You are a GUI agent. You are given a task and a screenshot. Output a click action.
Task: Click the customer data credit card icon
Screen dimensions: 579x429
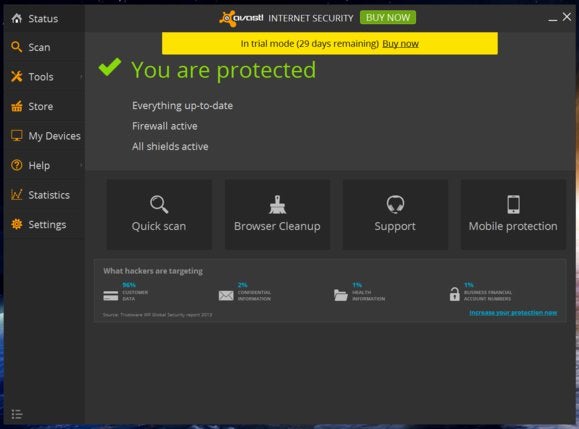pyautogui.click(x=111, y=295)
